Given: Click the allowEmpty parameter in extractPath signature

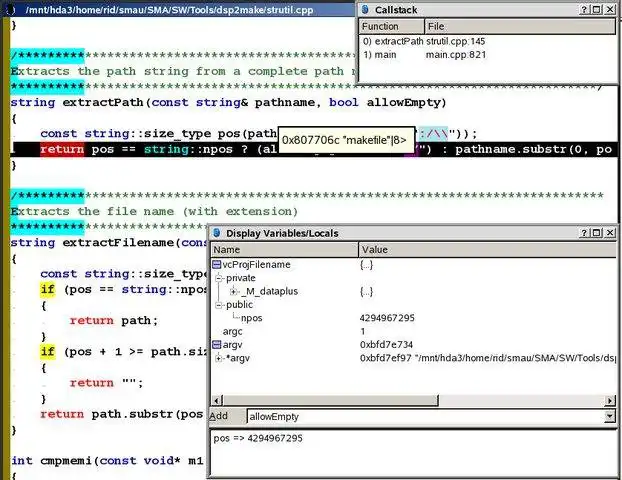Looking at the screenshot, I should click(x=403, y=102).
